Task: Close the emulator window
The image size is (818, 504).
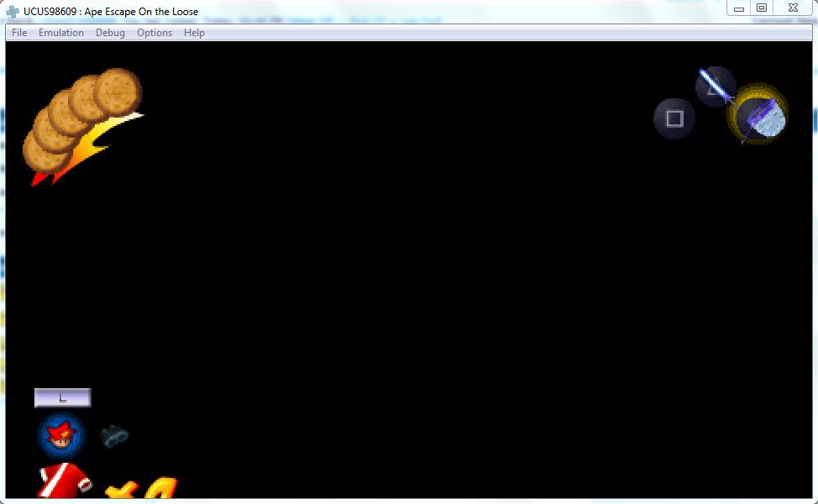Action: pyautogui.click(x=791, y=8)
